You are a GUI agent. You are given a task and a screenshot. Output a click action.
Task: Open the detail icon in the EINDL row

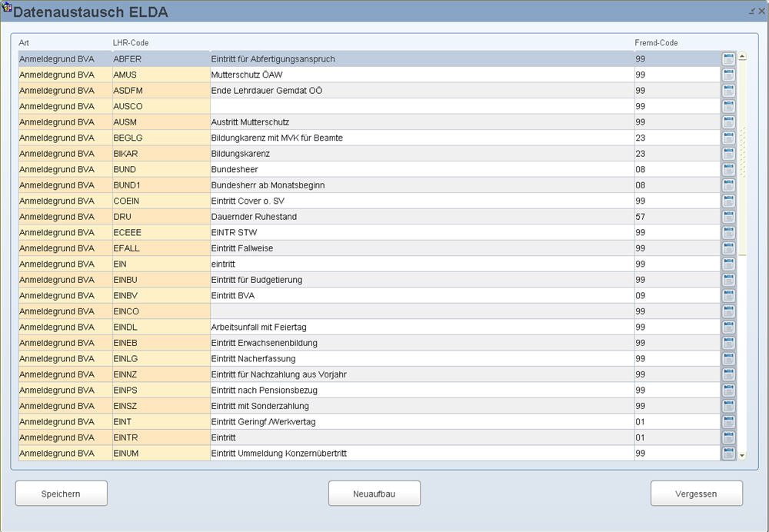point(728,327)
